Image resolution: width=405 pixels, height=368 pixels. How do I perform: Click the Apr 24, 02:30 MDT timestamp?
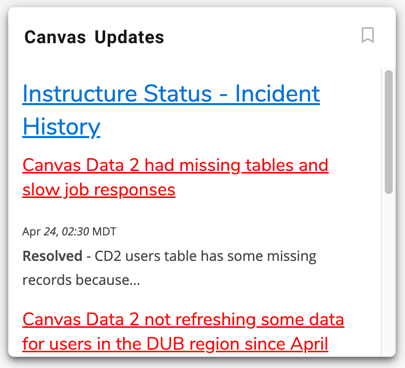pos(69,231)
